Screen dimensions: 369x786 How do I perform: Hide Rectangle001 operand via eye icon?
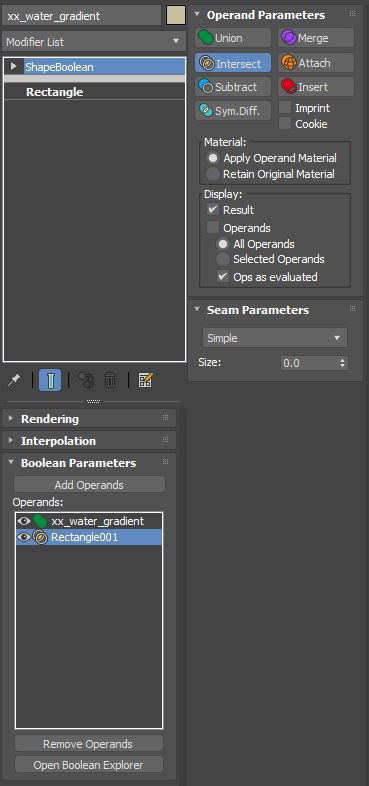click(x=24, y=537)
